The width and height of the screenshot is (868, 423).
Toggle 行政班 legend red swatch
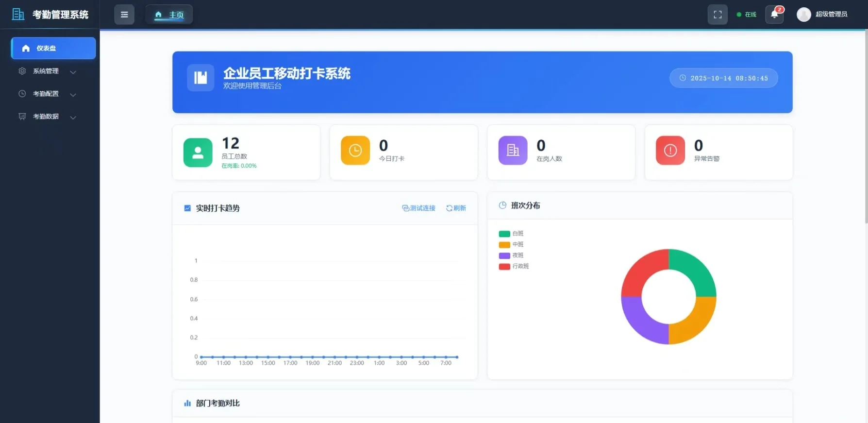coord(504,267)
